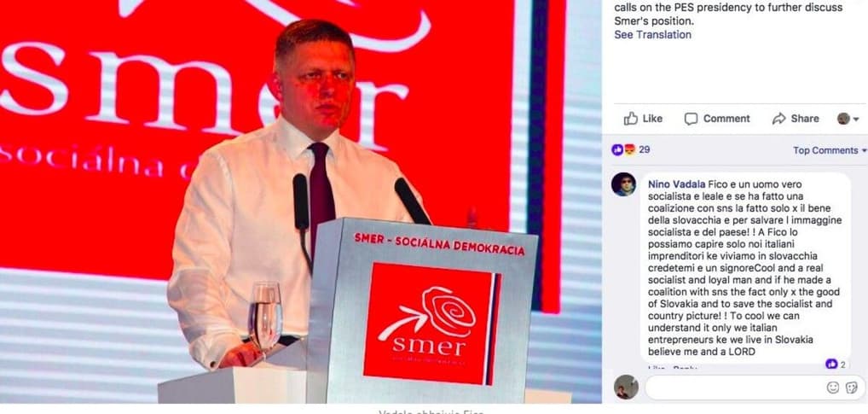Expand the Top Comments sorting dropdown
Viewport: 868px width, 414px height.
tap(830, 150)
